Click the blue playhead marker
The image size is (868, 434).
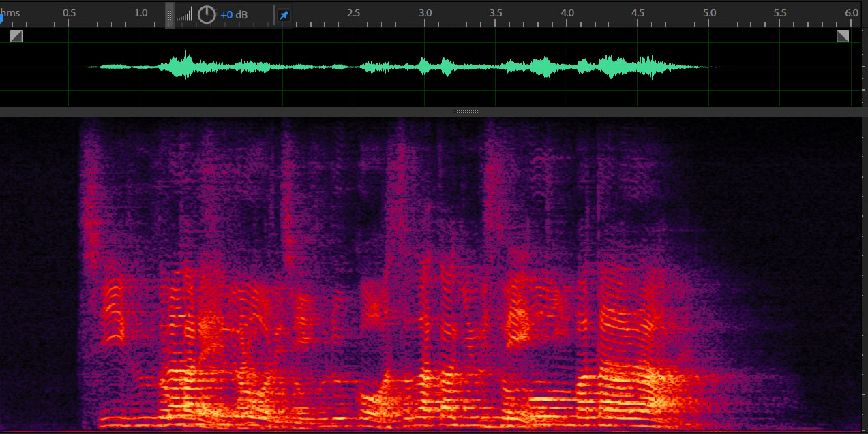[x=1, y=19]
